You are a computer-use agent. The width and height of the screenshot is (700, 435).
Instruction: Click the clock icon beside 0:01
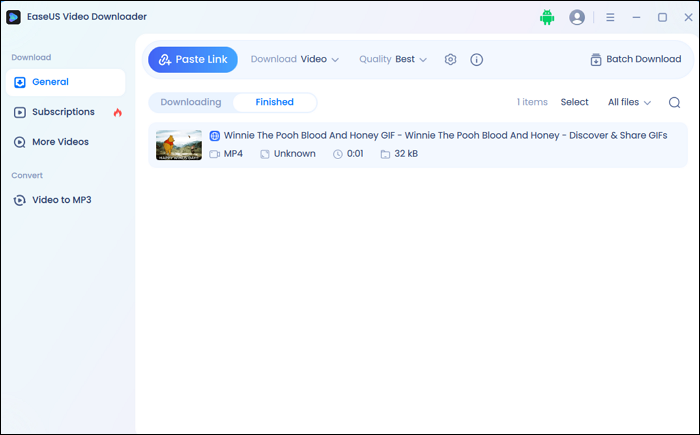click(338, 155)
